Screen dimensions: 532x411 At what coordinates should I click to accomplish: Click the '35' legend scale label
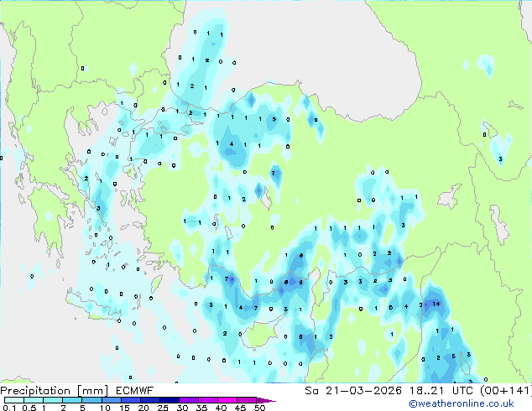point(201,408)
